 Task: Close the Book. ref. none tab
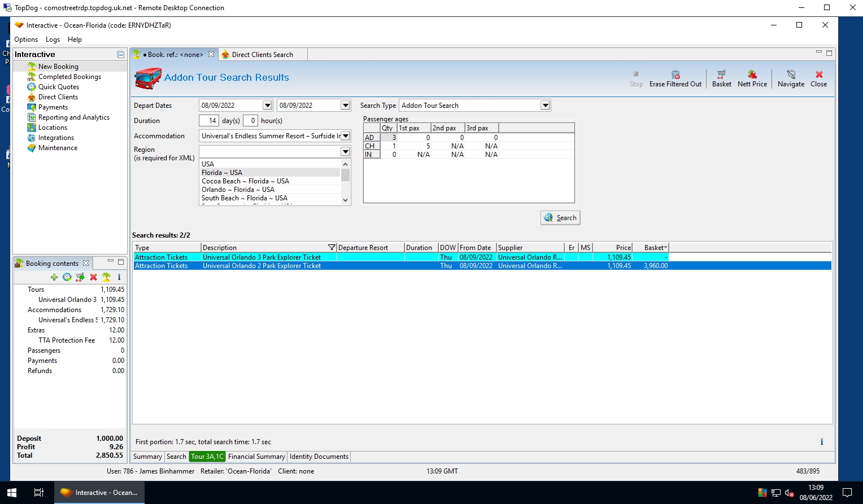(211, 55)
